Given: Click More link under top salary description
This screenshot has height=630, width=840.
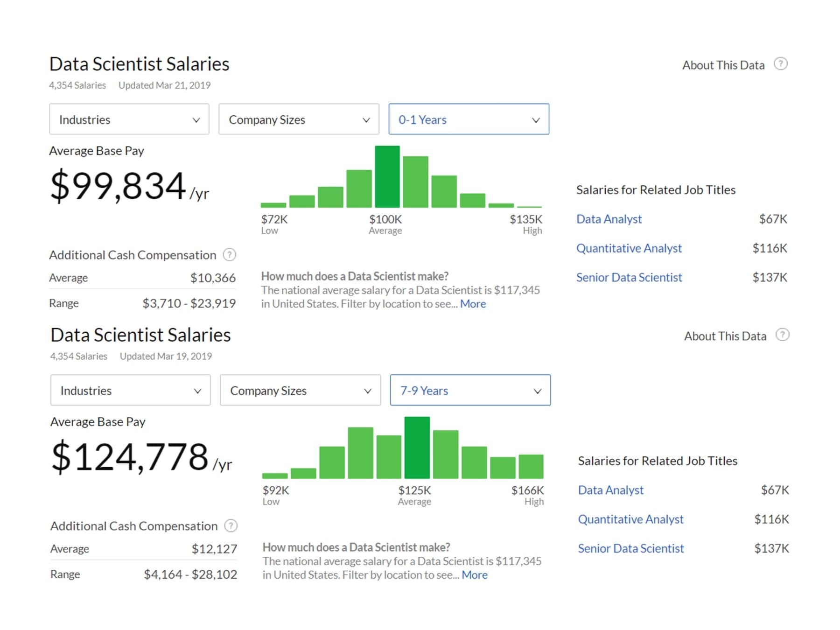Looking at the screenshot, I should [473, 304].
